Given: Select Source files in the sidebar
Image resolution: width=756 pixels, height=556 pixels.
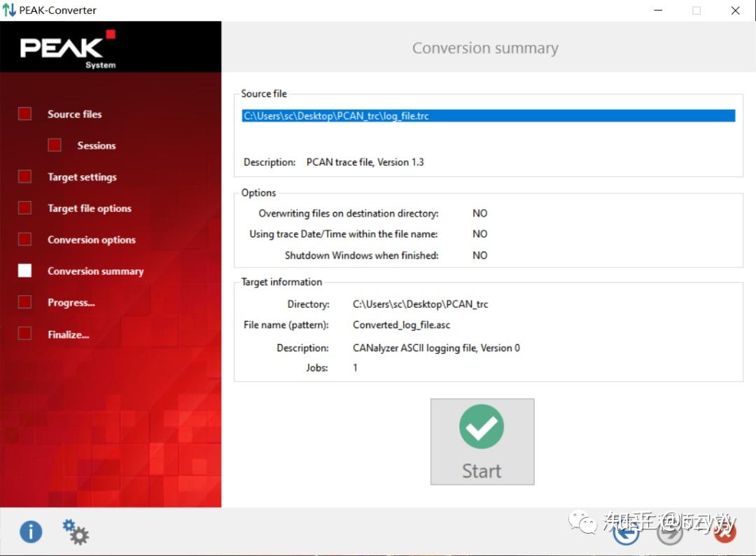Looking at the screenshot, I should (x=74, y=113).
